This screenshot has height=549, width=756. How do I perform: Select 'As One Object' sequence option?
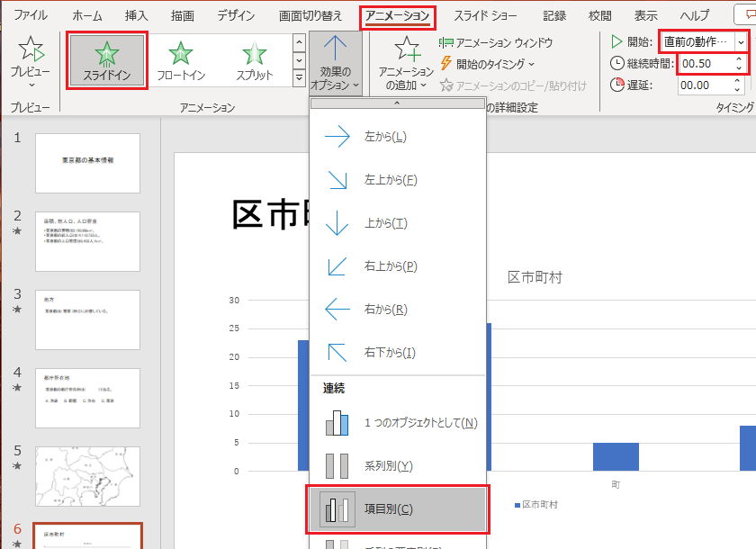(397, 423)
